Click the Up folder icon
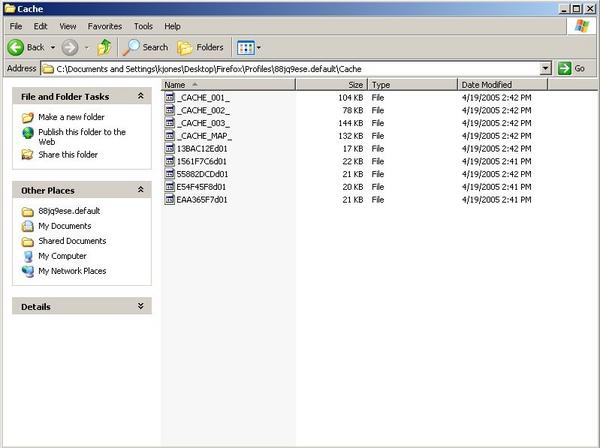The image size is (600, 448). point(104,47)
